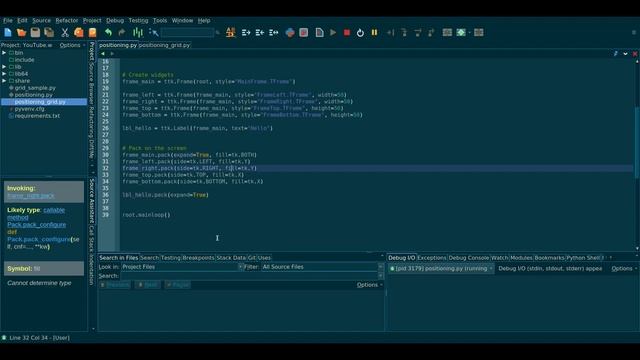Switch to the positioning.py editor tab
This screenshot has height=360, width=640.
click(x=118, y=45)
